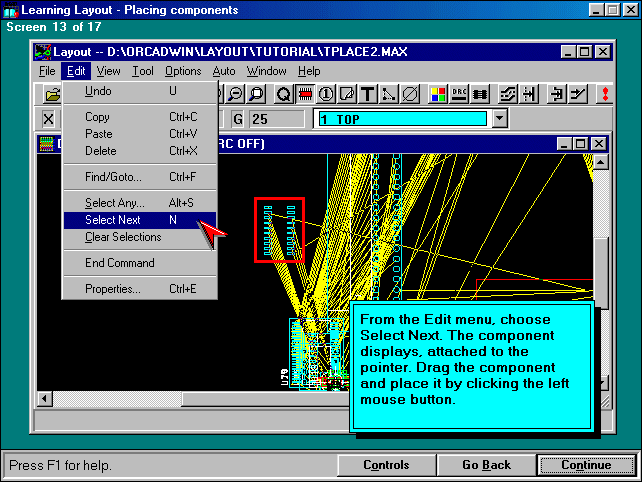
Task: Open the Options menu
Action: [183, 71]
